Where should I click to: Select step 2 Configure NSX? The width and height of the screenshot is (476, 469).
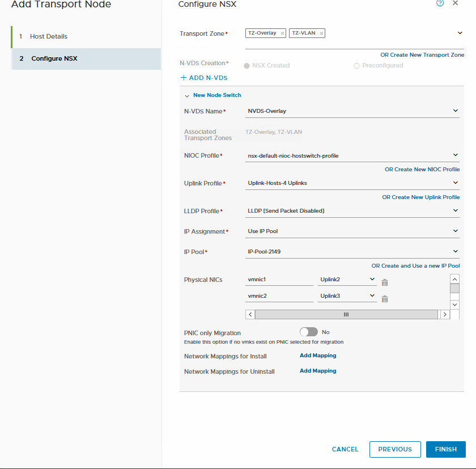(x=86, y=58)
